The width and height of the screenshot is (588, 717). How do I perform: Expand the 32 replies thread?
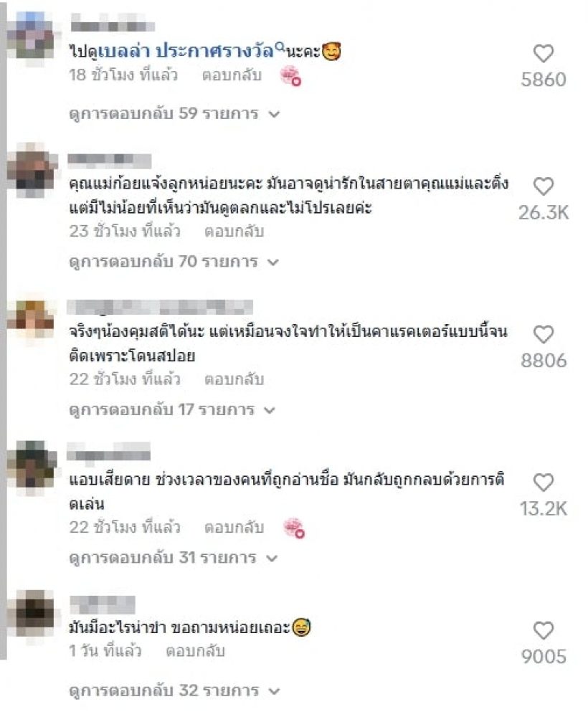[174, 690]
